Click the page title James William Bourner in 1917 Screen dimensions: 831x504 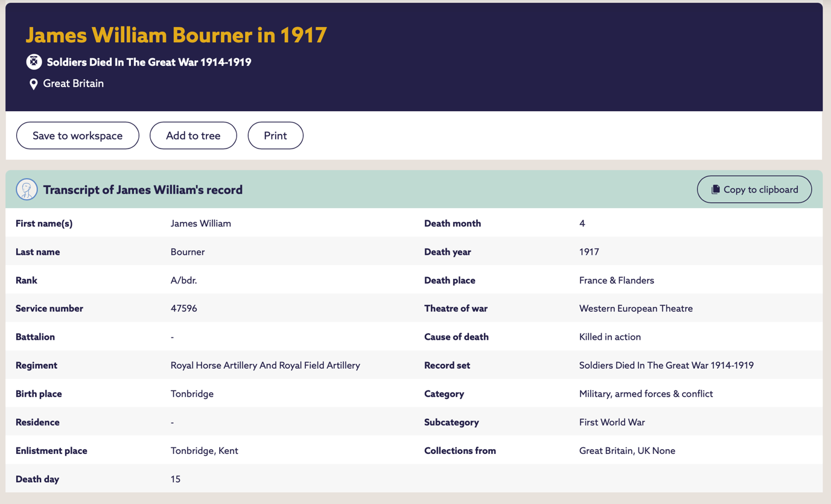click(x=176, y=35)
